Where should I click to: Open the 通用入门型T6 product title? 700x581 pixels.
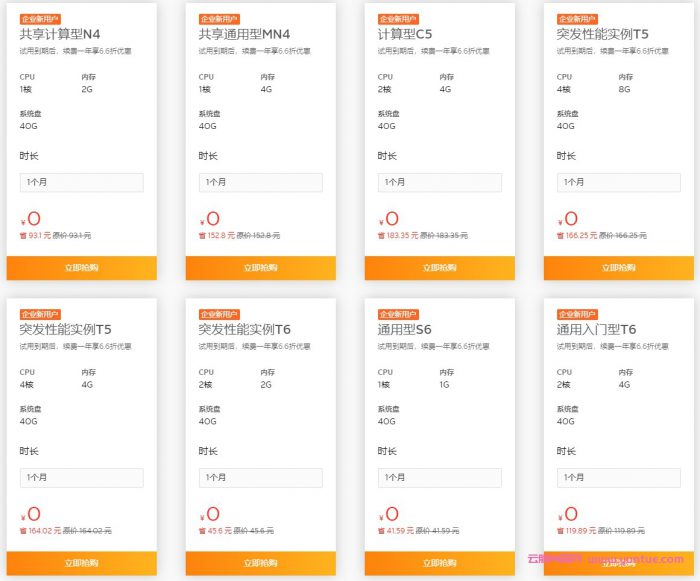point(596,329)
